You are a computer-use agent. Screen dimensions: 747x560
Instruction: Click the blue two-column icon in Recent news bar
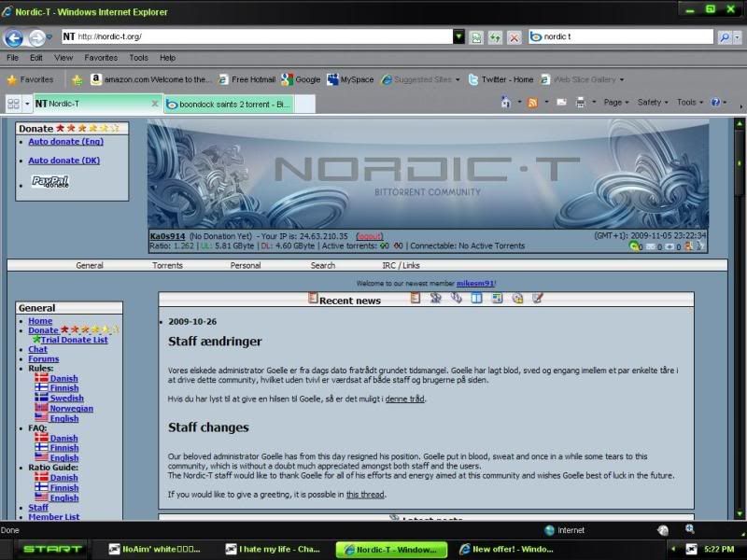[x=476, y=298]
